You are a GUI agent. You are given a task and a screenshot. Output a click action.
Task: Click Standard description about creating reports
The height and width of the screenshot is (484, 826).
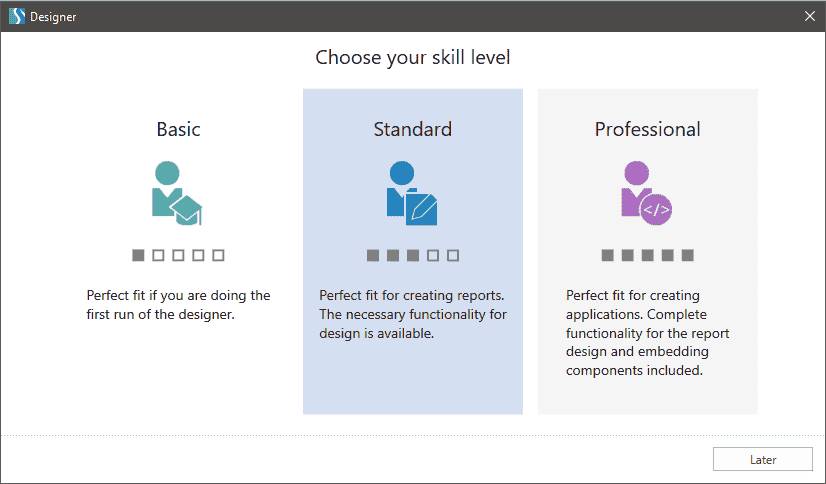pyautogui.click(x=413, y=314)
